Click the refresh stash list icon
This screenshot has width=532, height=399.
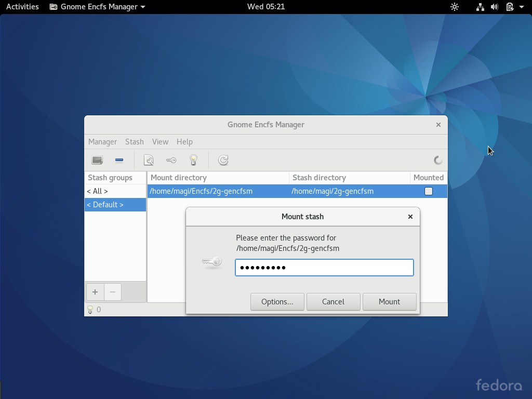pos(223,160)
